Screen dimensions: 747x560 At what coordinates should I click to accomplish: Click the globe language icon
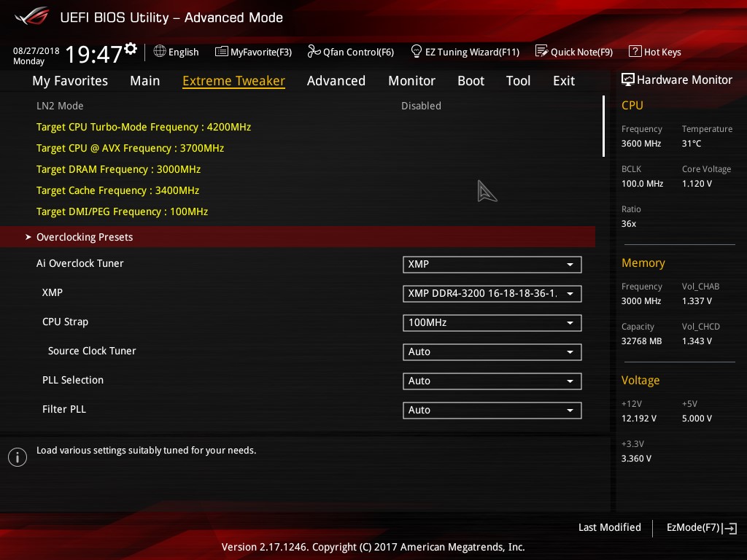[160, 51]
